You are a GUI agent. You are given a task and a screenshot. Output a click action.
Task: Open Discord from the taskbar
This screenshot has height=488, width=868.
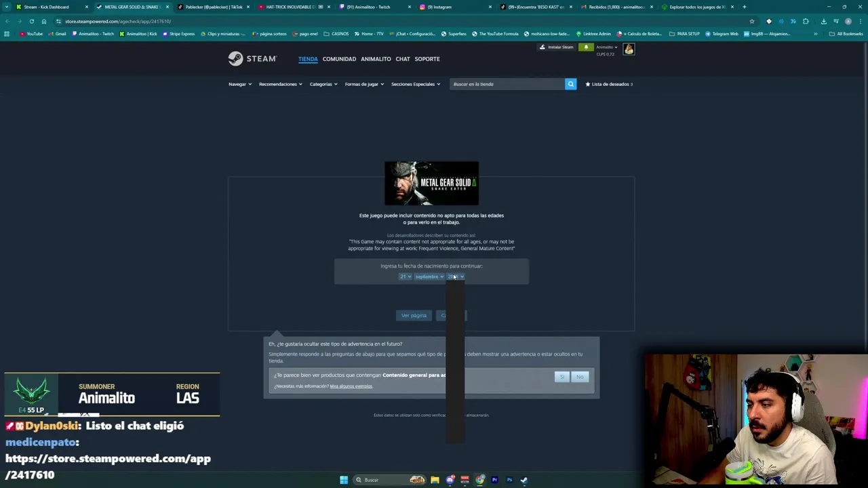[450, 480]
